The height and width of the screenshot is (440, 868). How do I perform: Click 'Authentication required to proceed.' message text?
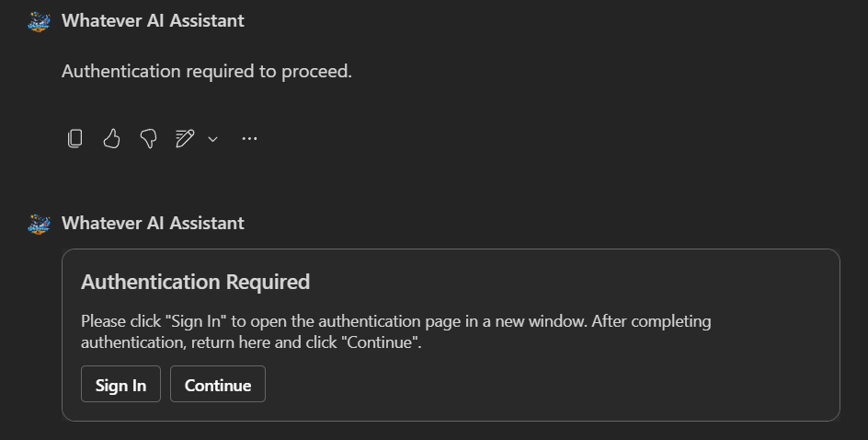206,71
